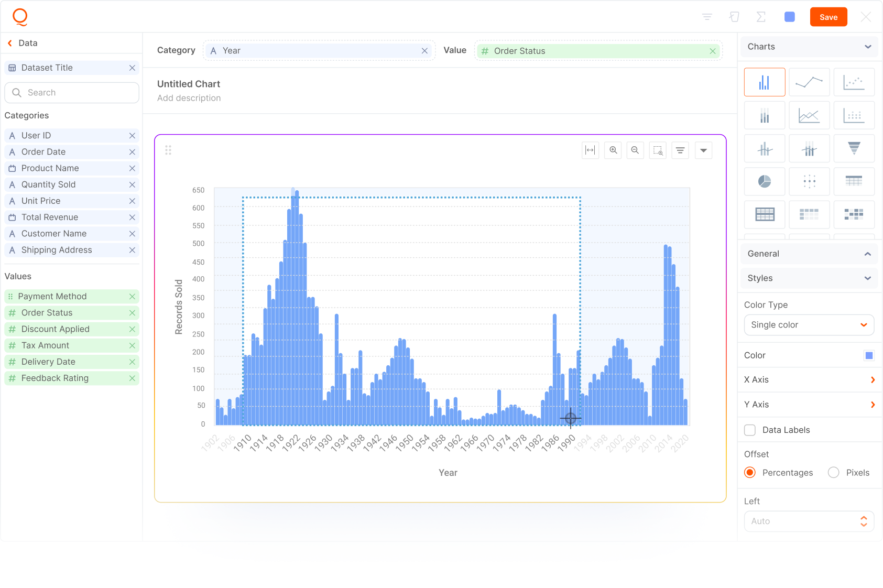883x588 pixels.
Task: Select the bar chart type icon
Action: (x=764, y=82)
